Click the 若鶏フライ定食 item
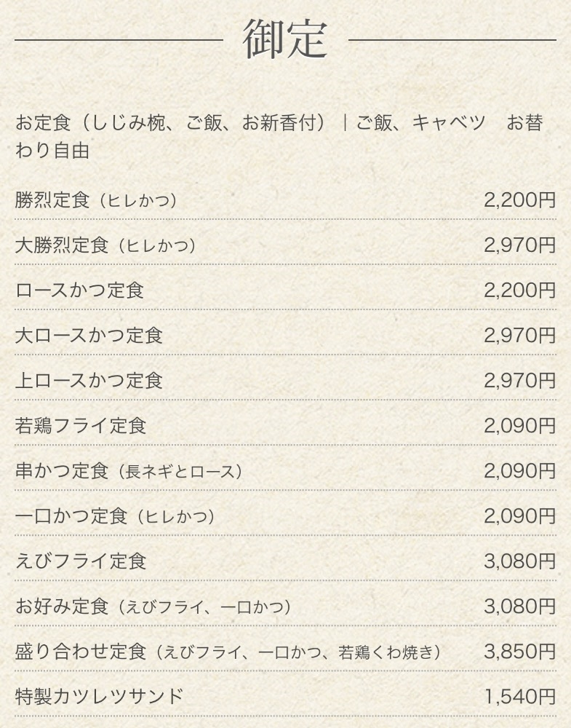This screenshot has width=571, height=728. (x=80, y=426)
